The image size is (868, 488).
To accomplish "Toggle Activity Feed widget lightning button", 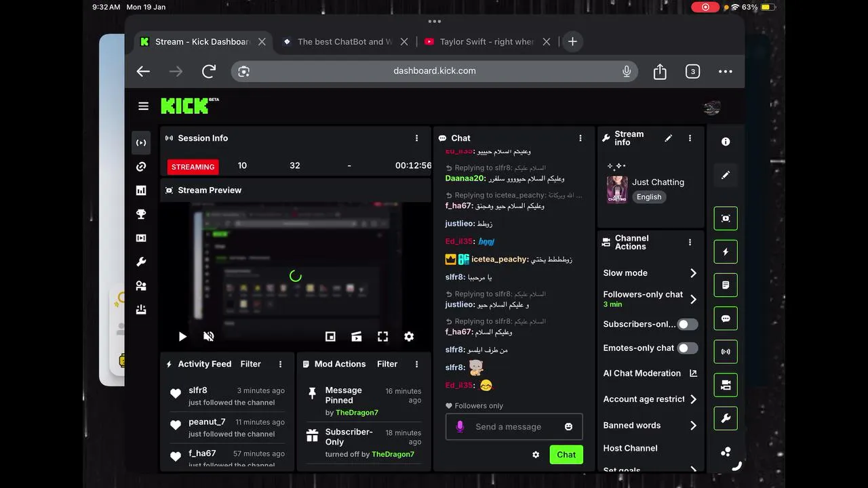I will 726,251.
